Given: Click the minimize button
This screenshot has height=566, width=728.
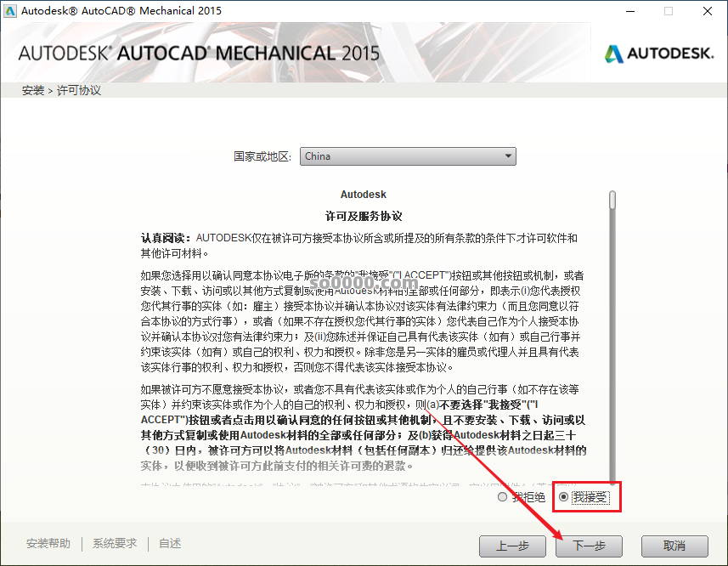Looking at the screenshot, I should tap(629, 11).
